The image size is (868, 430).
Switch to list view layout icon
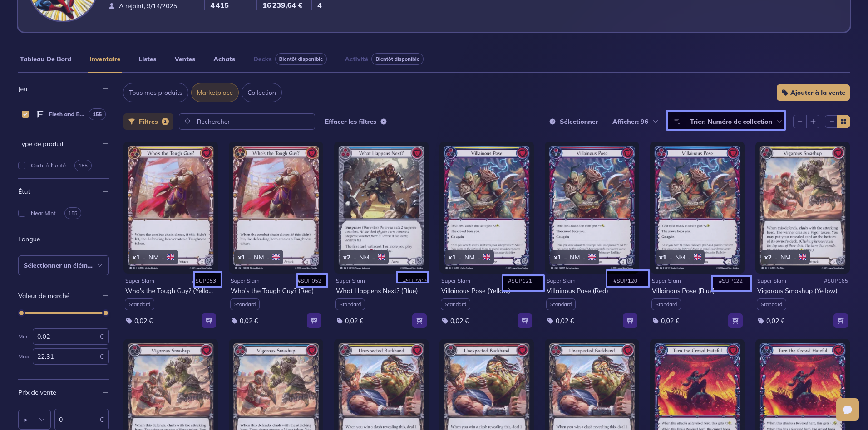click(x=831, y=122)
